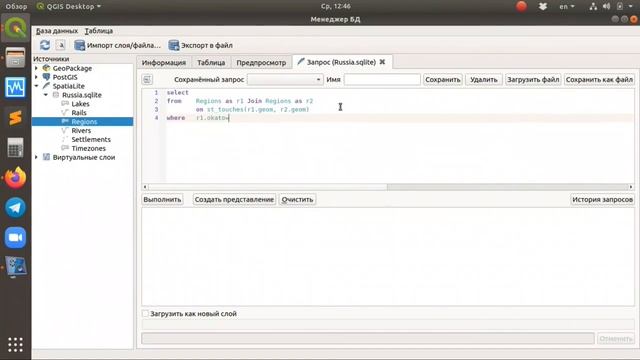Open the system menu arrow in the top bar
This screenshot has width=640, height=360.
point(631,6)
